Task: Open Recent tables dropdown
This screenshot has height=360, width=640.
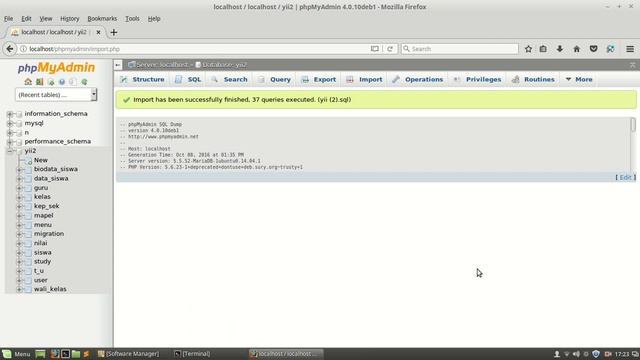Action: click(56, 95)
